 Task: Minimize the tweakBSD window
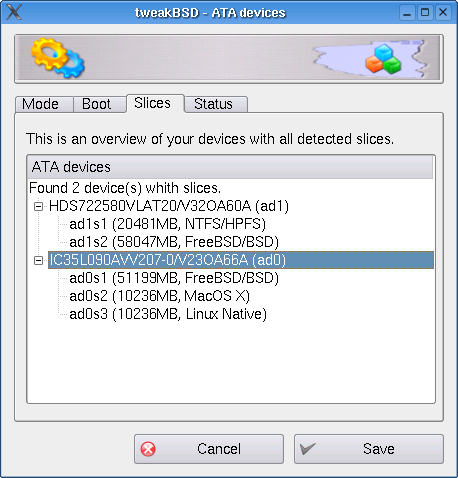point(407,13)
